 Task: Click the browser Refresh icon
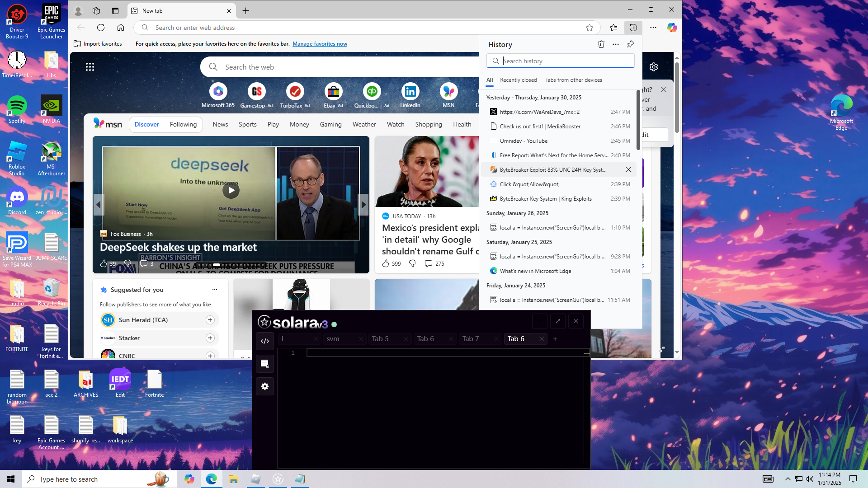101,28
